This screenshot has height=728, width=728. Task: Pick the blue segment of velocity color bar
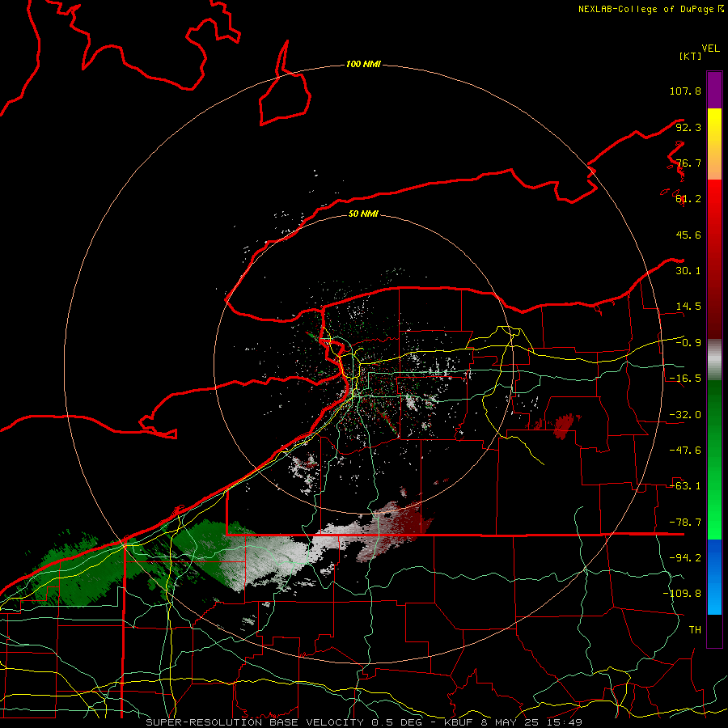[714, 577]
